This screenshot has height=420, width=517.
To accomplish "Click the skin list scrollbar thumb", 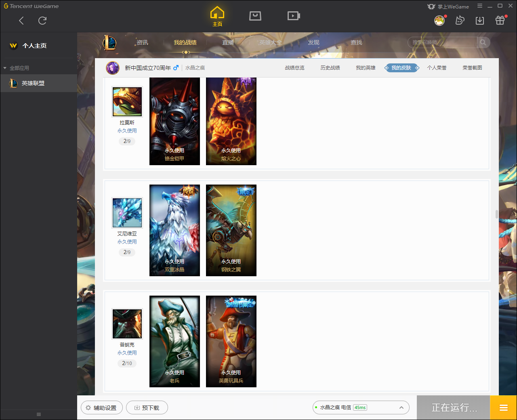I will [x=497, y=214].
